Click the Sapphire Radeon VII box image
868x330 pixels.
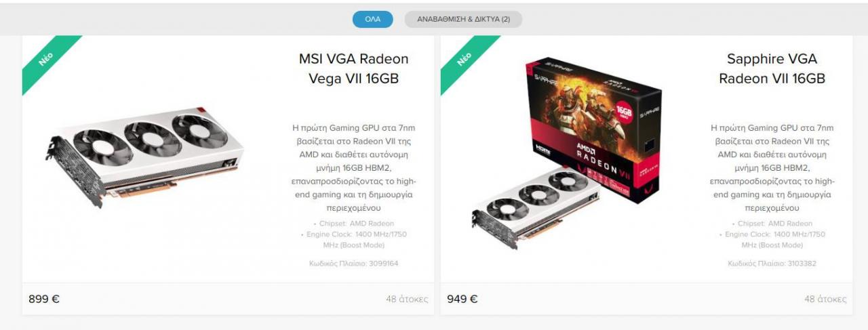coord(593,131)
